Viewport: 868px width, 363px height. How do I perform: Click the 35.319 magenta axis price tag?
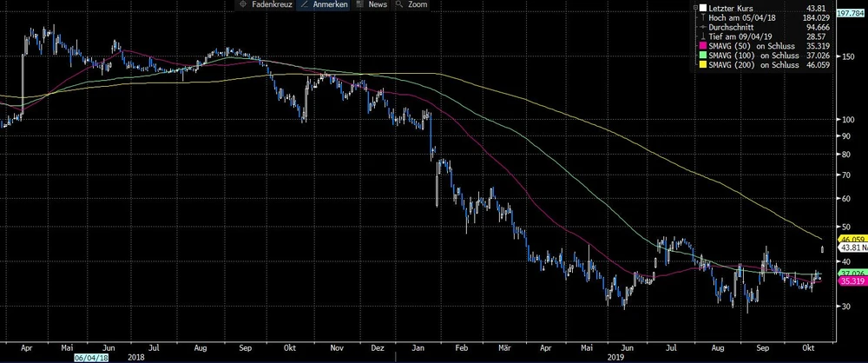coord(849,281)
